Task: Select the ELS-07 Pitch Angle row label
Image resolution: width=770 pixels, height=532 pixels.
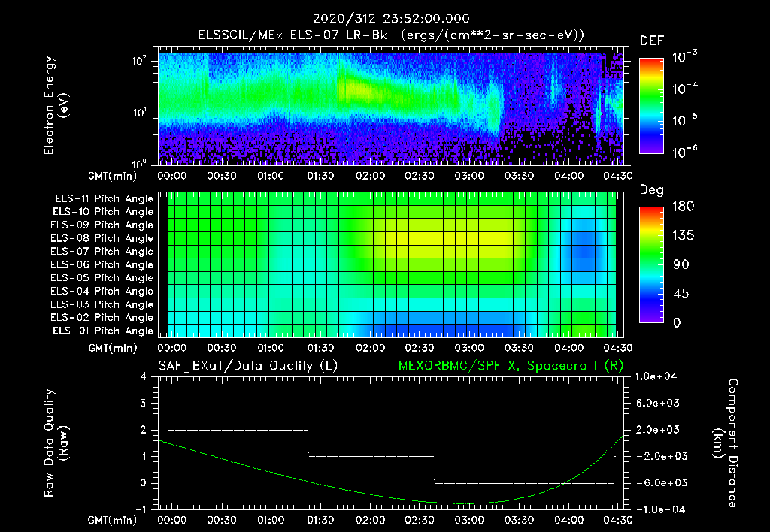Action: (x=102, y=251)
